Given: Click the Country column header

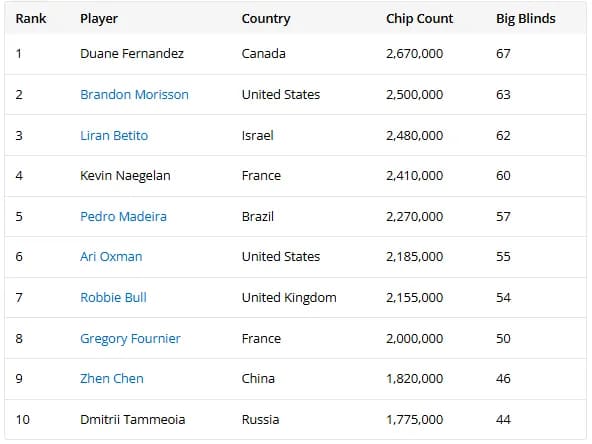Looking at the screenshot, I should (x=266, y=18).
